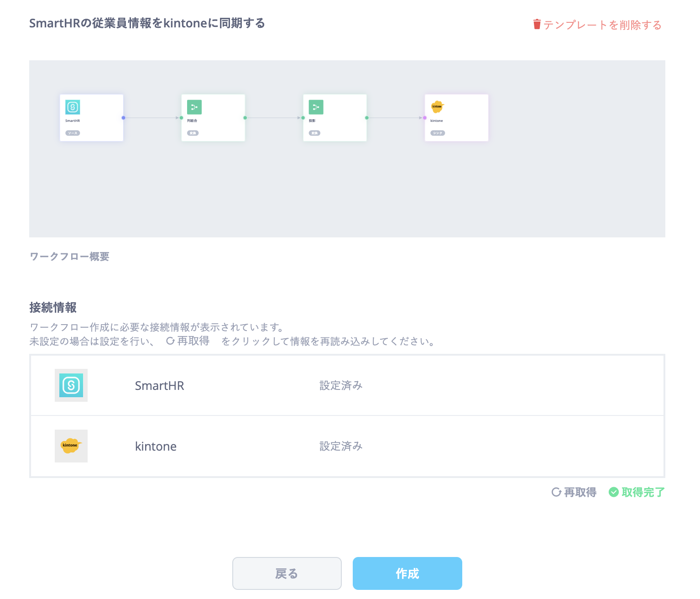The height and width of the screenshot is (599, 700).
Task: Click the 投影 label inside the node
Action: (312, 121)
